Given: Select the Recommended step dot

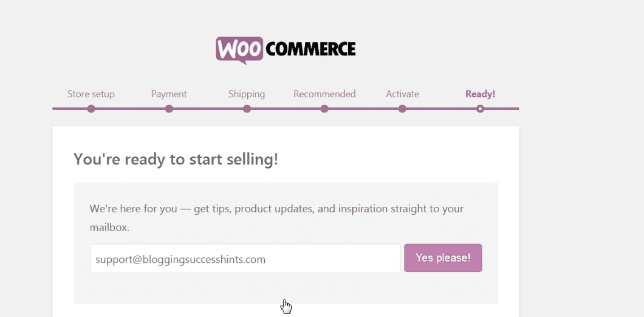Looking at the screenshot, I should point(324,109).
